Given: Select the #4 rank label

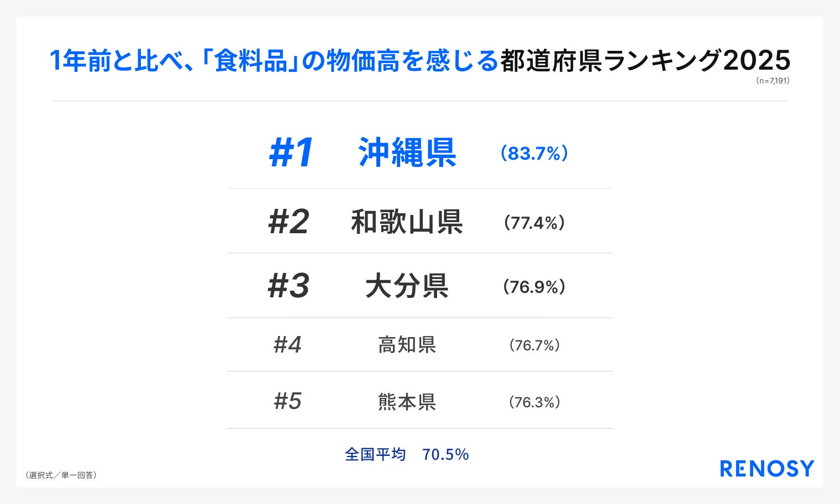Looking at the screenshot, I should [287, 345].
